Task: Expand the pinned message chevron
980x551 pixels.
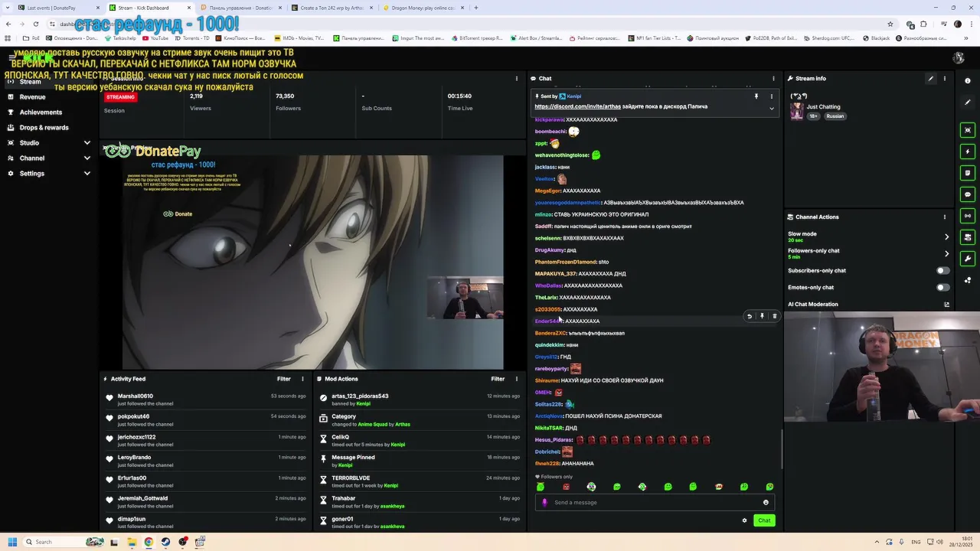Action: 772,109
